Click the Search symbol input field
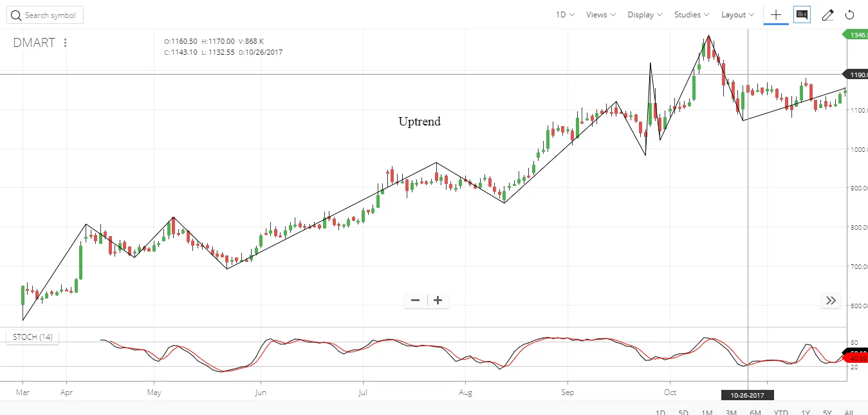Viewport: 868px width, 415px height. [50, 15]
